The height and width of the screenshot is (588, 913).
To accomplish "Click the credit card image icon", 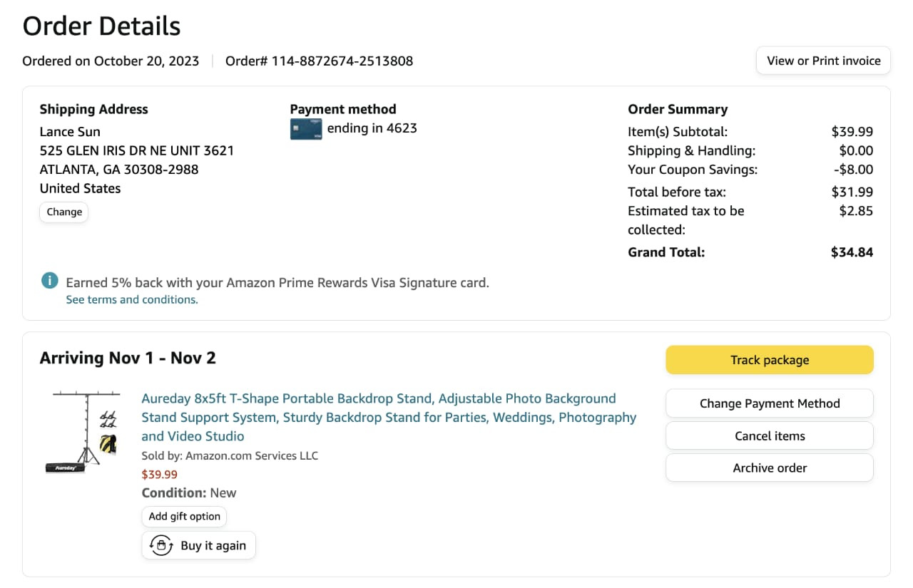I will (306, 129).
